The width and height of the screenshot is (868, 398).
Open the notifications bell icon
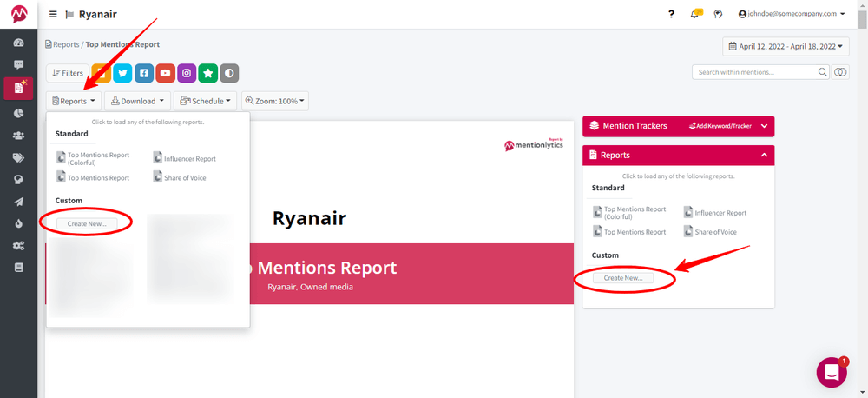(x=695, y=14)
